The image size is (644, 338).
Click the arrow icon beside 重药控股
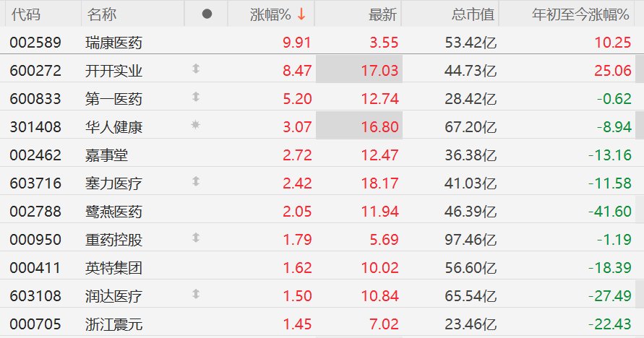click(x=196, y=238)
